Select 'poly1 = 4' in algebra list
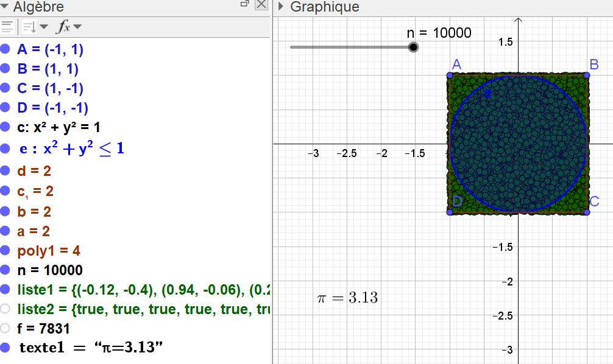Image resolution: width=613 pixels, height=364 pixels. [x=49, y=251]
